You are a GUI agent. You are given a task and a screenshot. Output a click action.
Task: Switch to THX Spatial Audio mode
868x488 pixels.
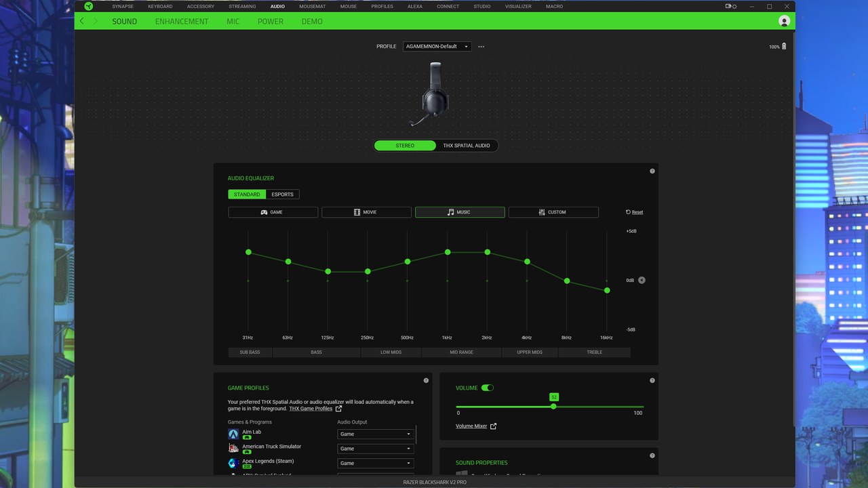(467, 146)
